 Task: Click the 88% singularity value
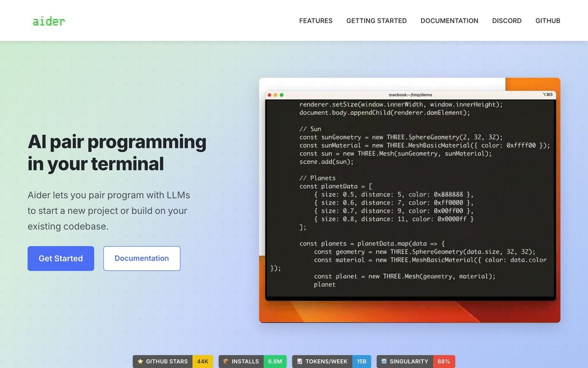coord(444,362)
